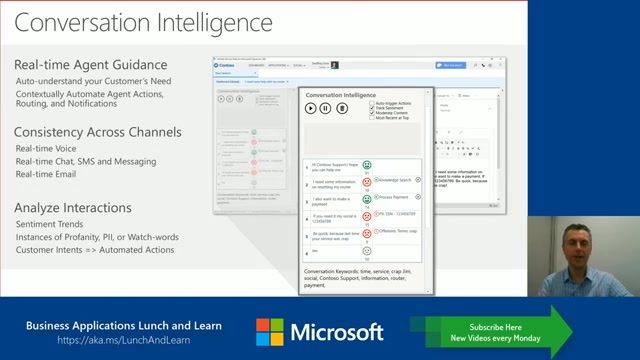640x360 pixels.
Task: Click the neutral gray face scored 50
Action: [367, 251]
